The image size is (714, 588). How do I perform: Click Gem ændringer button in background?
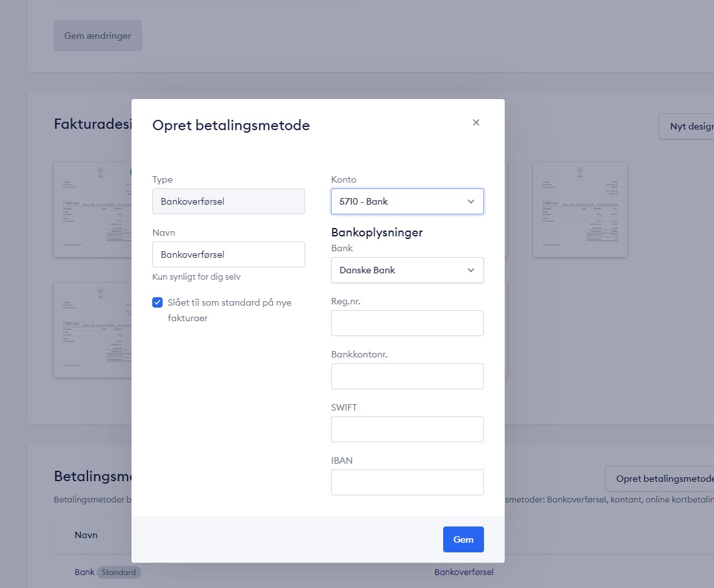[x=97, y=36]
